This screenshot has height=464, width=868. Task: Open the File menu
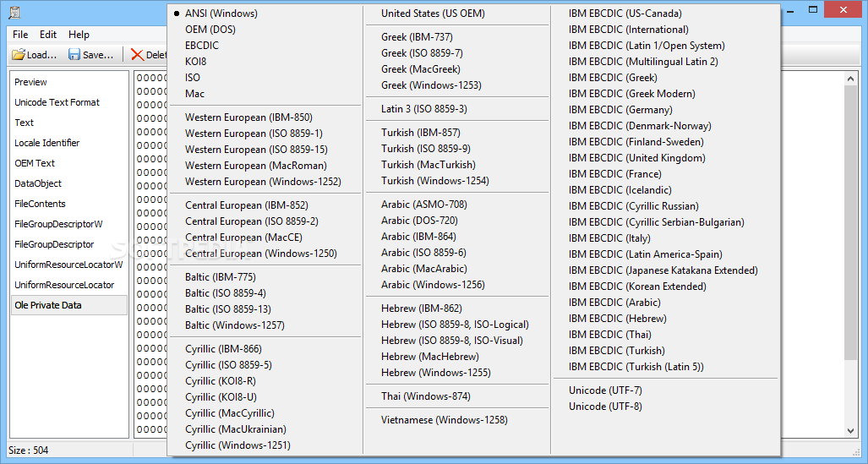[20, 35]
